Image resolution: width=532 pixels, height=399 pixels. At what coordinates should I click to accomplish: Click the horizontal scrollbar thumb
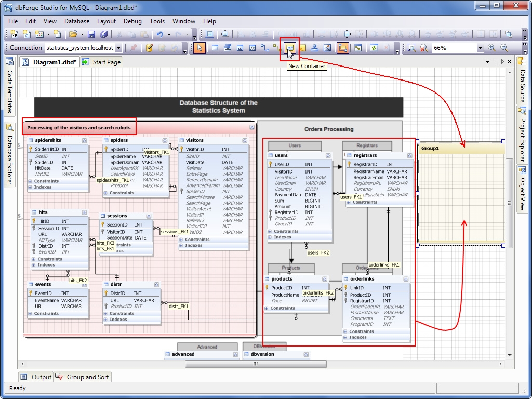click(256, 364)
